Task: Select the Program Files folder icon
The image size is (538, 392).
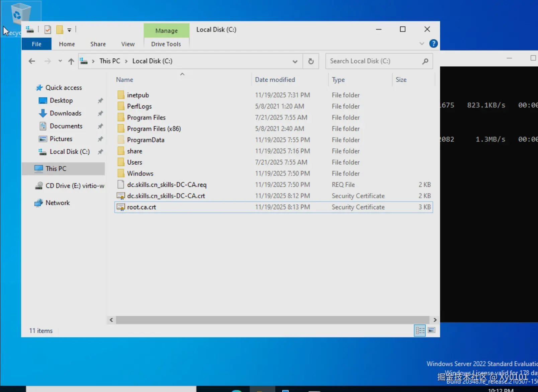Action: (x=121, y=117)
